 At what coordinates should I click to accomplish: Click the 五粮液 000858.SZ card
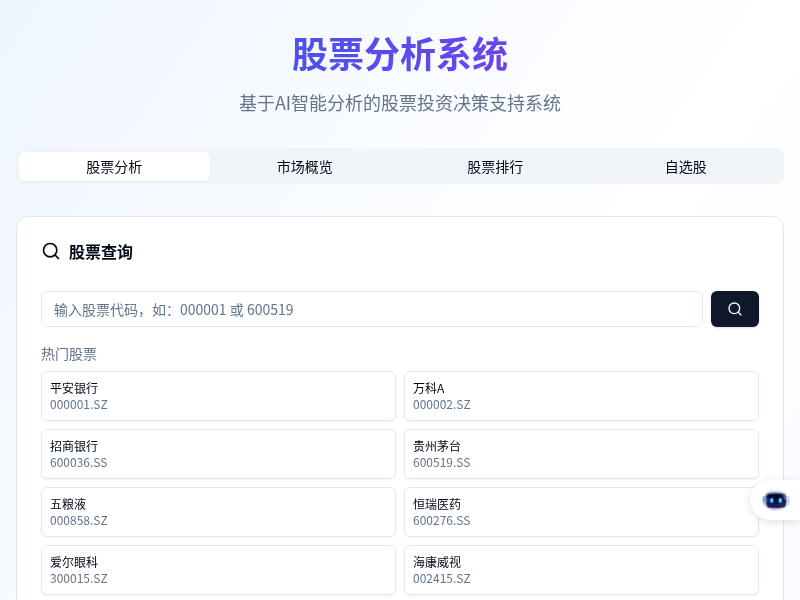(x=218, y=512)
